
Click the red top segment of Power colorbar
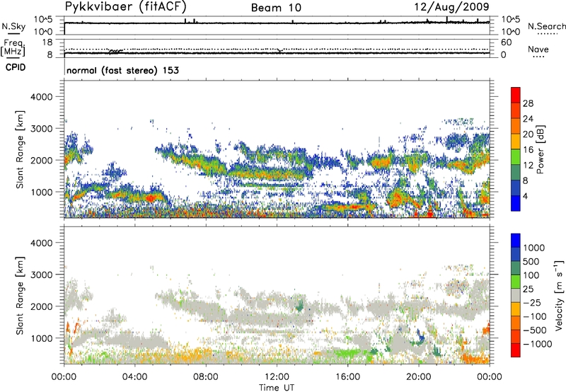(x=516, y=95)
